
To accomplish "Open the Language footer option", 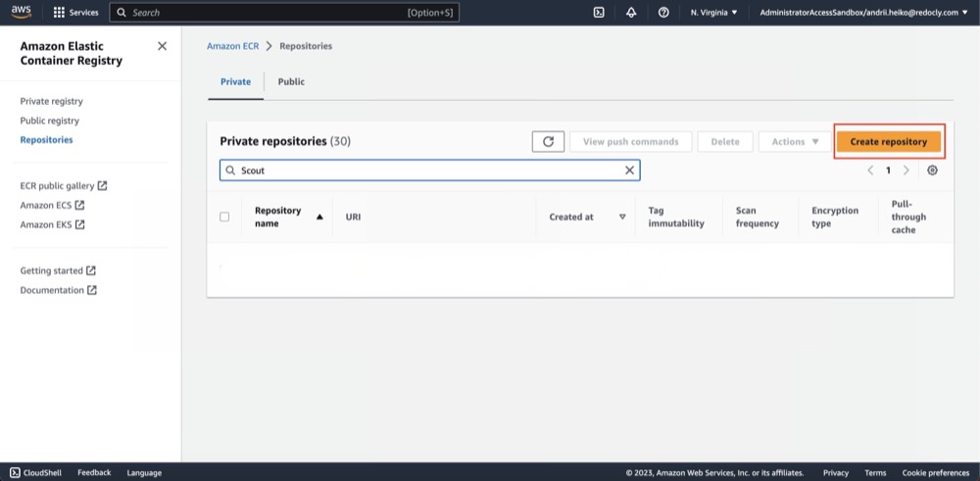I will click(144, 473).
